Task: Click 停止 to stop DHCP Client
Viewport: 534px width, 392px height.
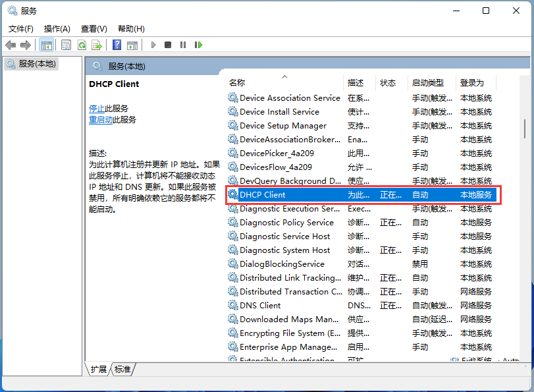Action: 96,108
